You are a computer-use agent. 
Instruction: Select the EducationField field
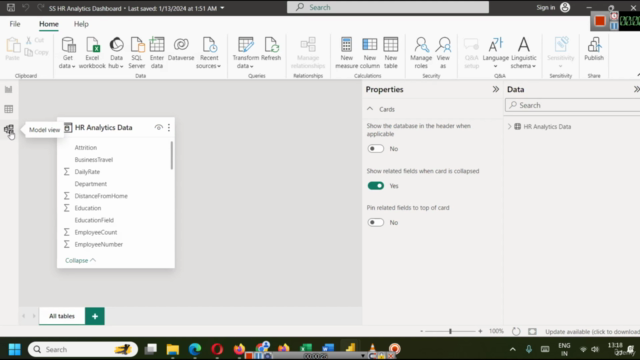(x=94, y=220)
